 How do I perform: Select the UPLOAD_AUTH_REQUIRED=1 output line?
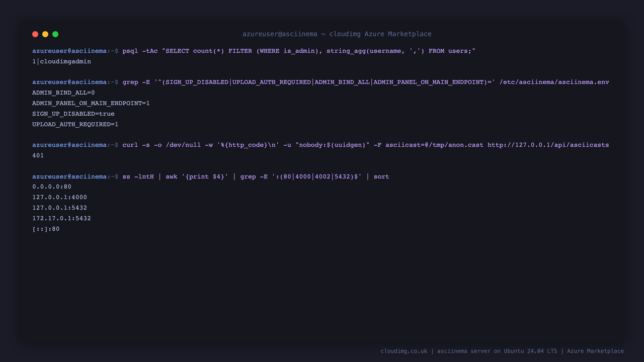[75, 124]
